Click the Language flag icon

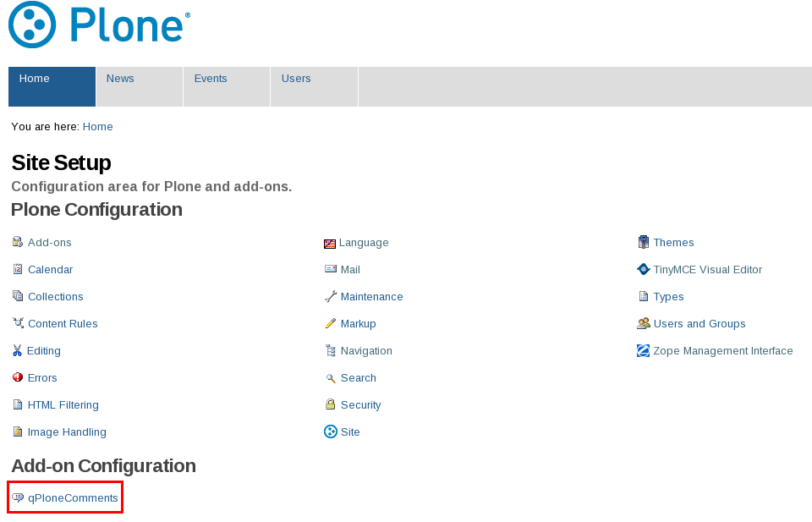(x=330, y=244)
